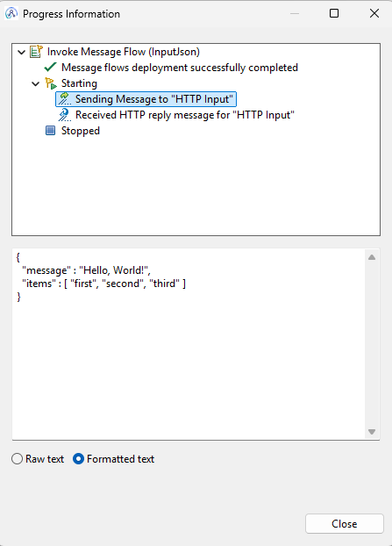The width and height of the screenshot is (392, 546).
Task: Select 'Received HTTP reply message' entry
Action: pos(185,115)
